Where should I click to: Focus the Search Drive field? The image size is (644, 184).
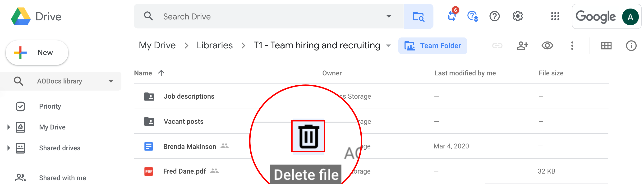point(269,16)
